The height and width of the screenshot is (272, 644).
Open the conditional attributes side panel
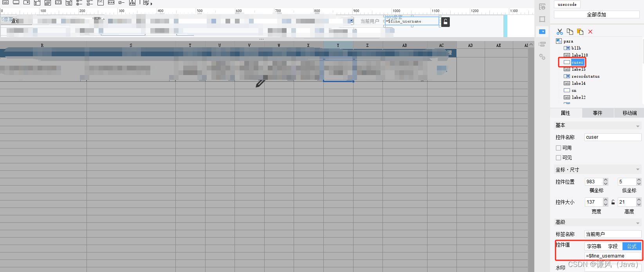point(542,44)
